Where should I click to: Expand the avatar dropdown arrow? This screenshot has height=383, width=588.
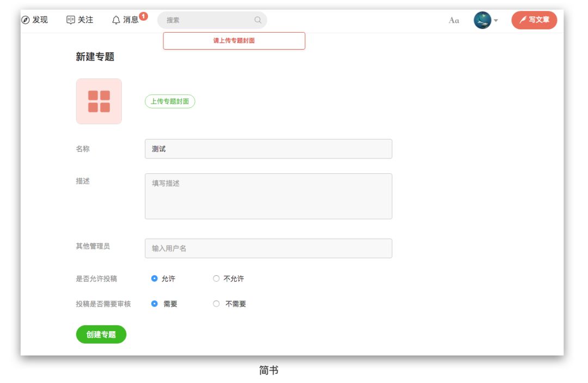pyautogui.click(x=496, y=21)
